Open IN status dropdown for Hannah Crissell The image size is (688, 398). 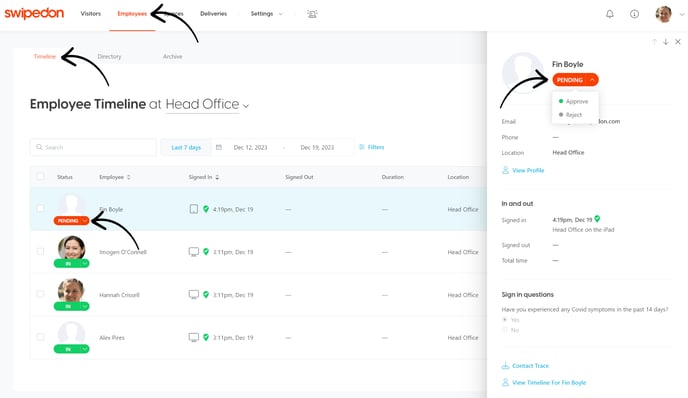coord(71,306)
